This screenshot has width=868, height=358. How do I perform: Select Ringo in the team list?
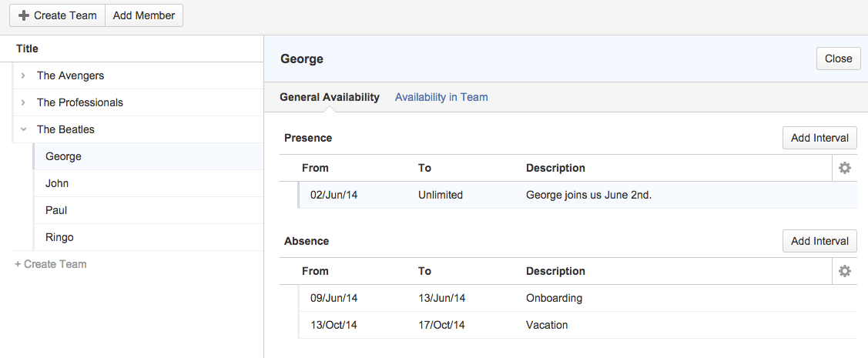[x=59, y=237]
